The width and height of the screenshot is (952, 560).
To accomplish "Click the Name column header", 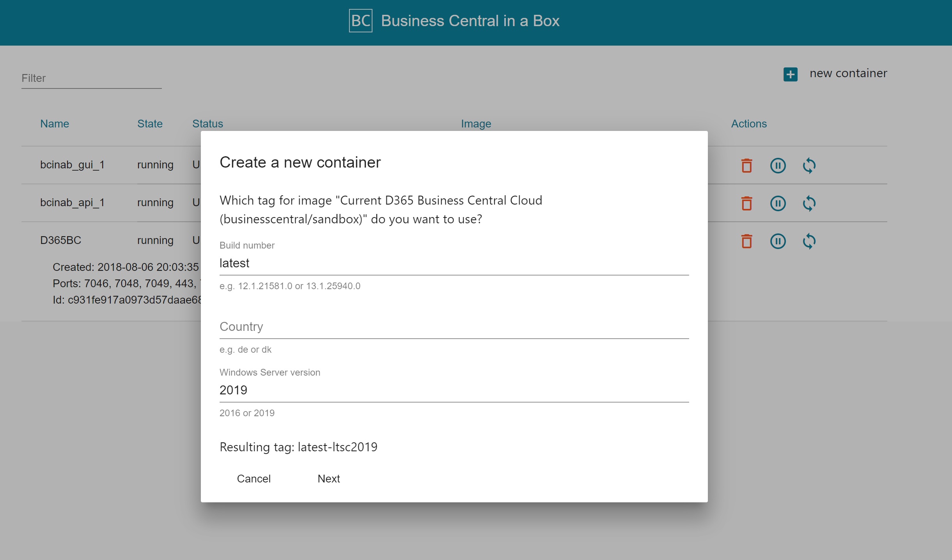I will pyautogui.click(x=54, y=124).
